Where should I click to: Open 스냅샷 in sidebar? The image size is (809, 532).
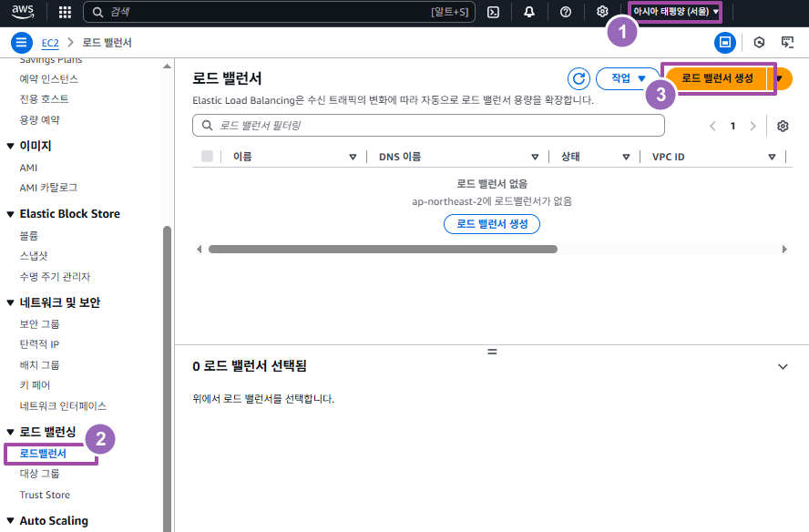[x=34, y=256]
